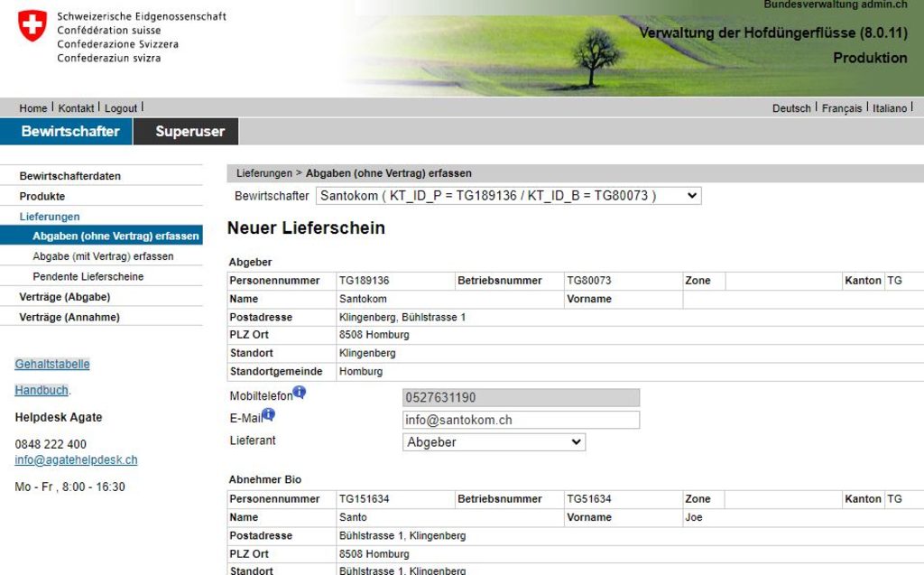Go to the Home page link
924x575 pixels.
coord(33,108)
